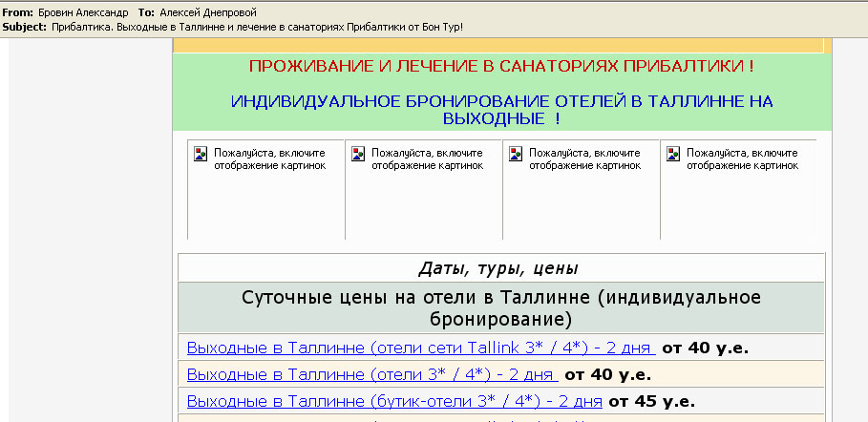
Task: Click red heading 'ПРОЖИВАНИЕ И ЛЕЧЕНИЕ В САНАТОРИЯХ ПРИБАЛТИКИ'
Action: click(x=501, y=67)
